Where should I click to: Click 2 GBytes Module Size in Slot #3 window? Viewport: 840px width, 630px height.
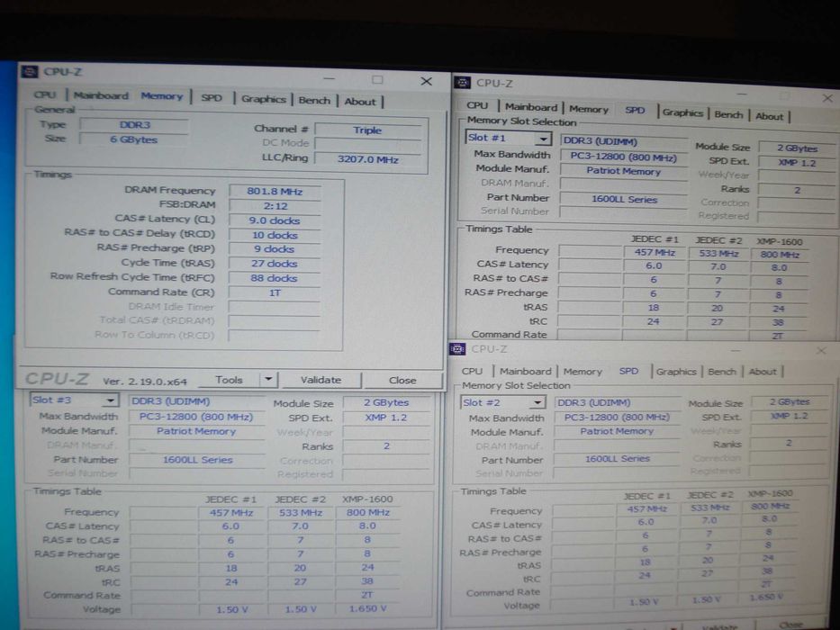(386, 402)
